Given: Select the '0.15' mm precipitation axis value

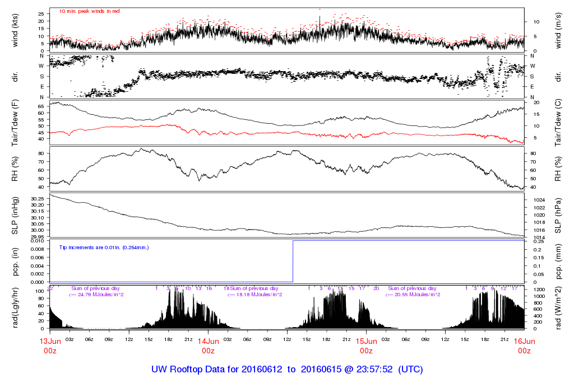Looking at the screenshot, I should (x=538, y=258).
